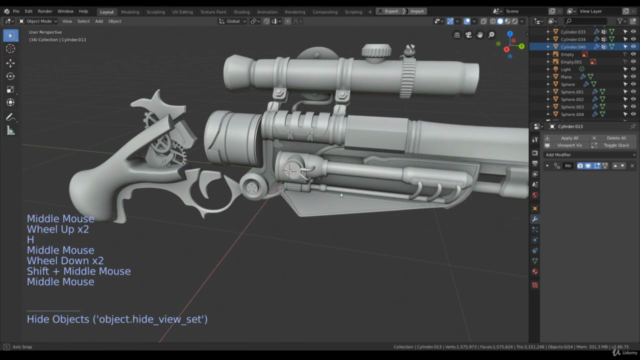The width and height of the screenshot is (640, 360).
Task: Switch to the Modeling workspace tab
Action: [x=130, y=12]
